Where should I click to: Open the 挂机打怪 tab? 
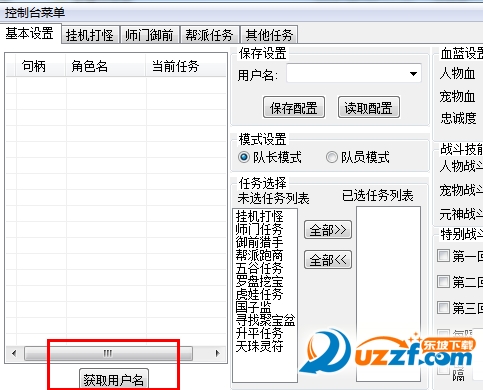90,35
